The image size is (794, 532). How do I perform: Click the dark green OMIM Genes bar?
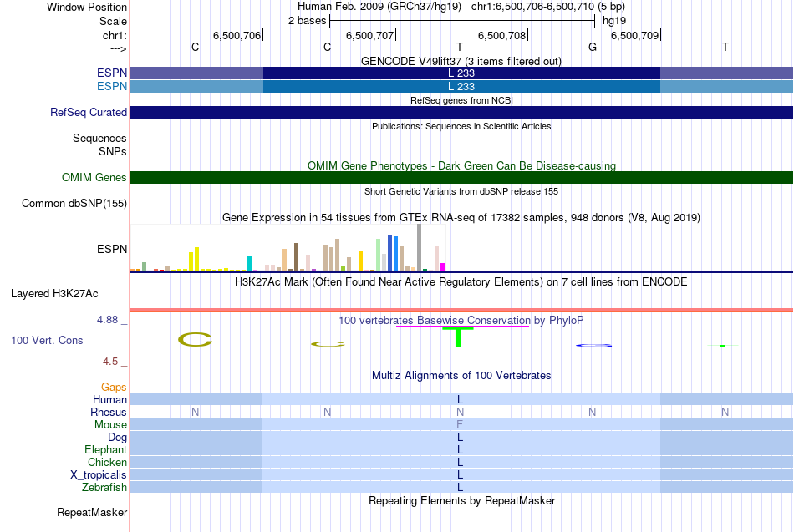pos(461,177)
